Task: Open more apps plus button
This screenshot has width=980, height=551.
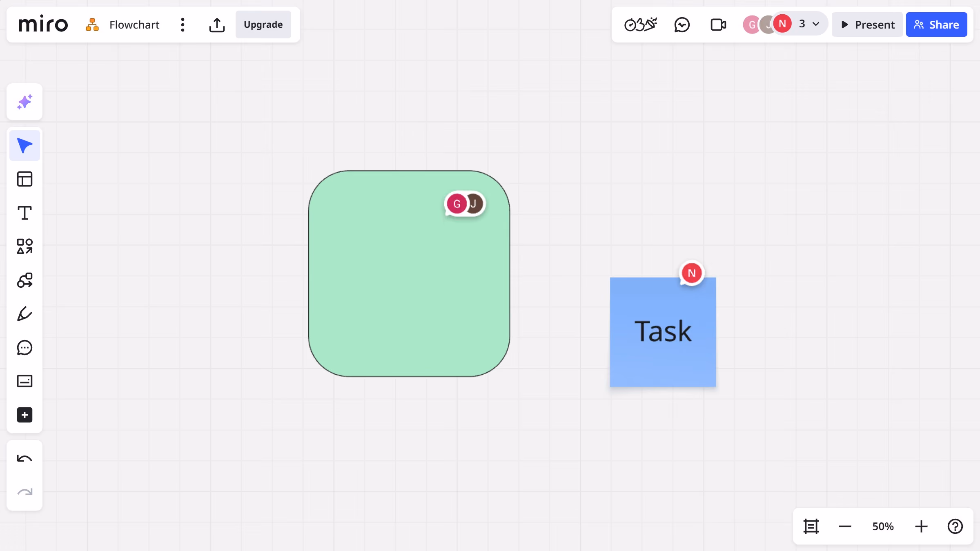Action: pyautogui.click(x=24, y=415)
